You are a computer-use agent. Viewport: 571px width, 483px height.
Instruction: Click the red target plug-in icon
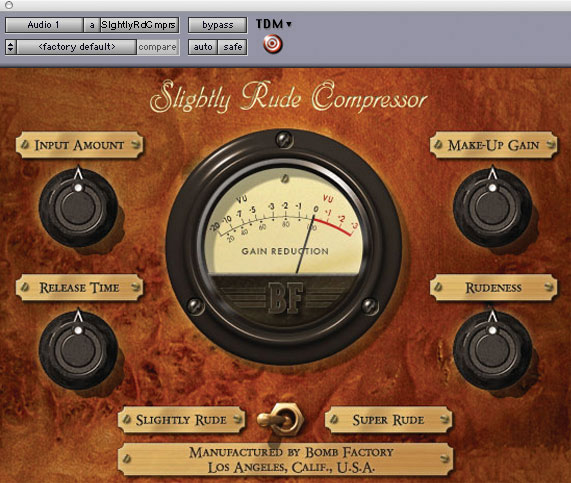pyautogui.click(x=272, y=44)
